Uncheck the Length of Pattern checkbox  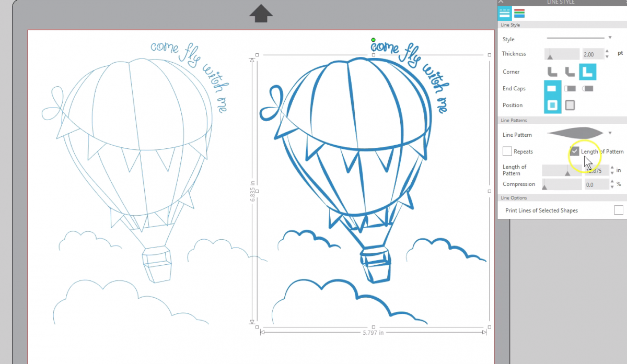click(575, 151)
